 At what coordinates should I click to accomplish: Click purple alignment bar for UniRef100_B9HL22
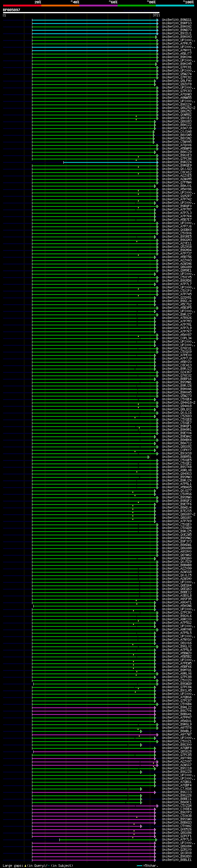[94, 708]
